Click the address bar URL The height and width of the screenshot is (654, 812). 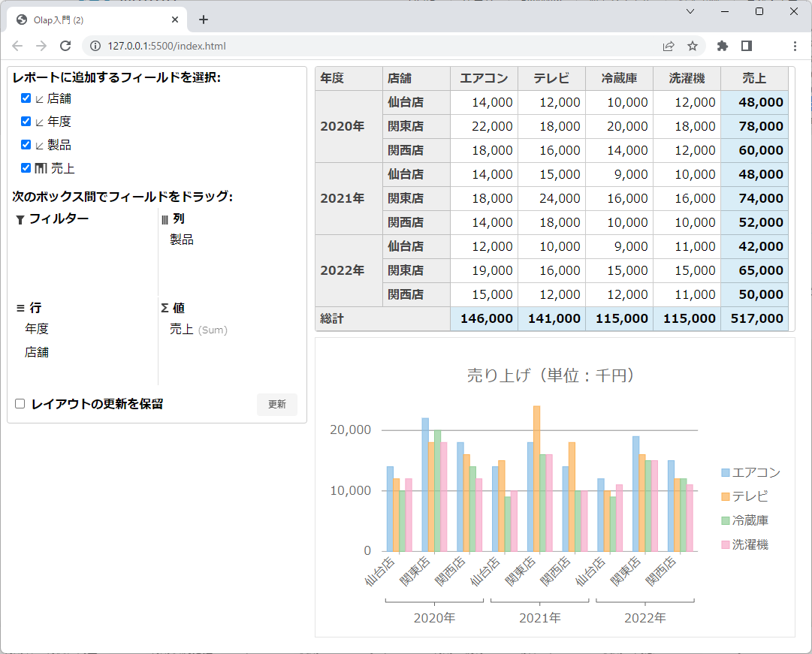pos(167,46)
